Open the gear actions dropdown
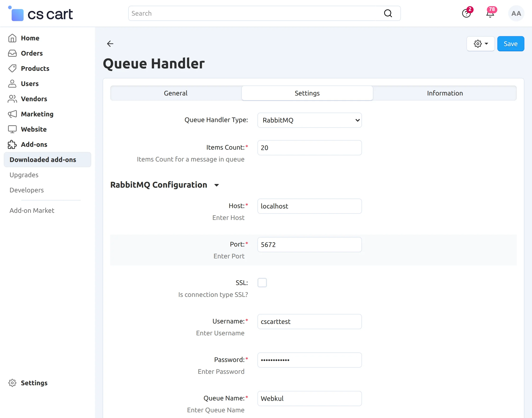The image size is (532, 418). click(480, 44)
